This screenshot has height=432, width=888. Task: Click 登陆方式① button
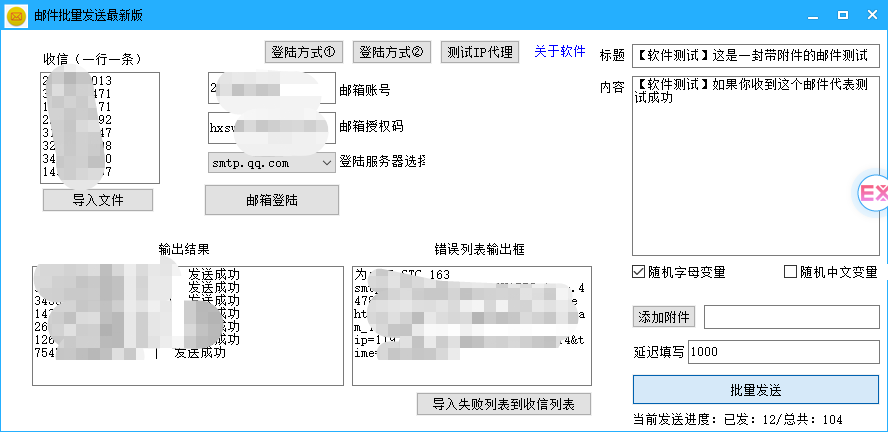pyautogui.click(x=305, y=52)
